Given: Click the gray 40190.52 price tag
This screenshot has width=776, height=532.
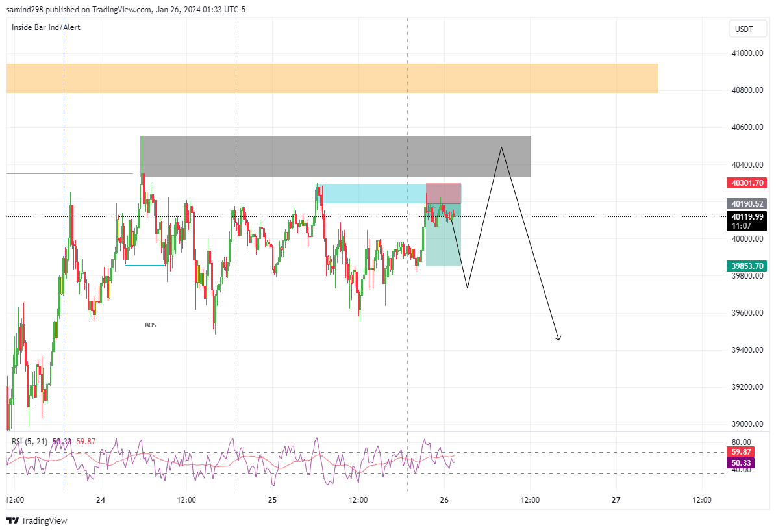Looking at the screenshot, I should point(746,204).
